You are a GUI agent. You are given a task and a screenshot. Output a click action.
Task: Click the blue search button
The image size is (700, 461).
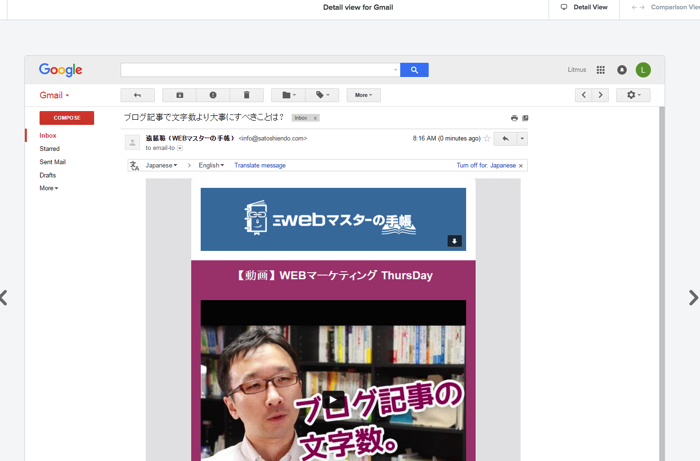point(414,70)
